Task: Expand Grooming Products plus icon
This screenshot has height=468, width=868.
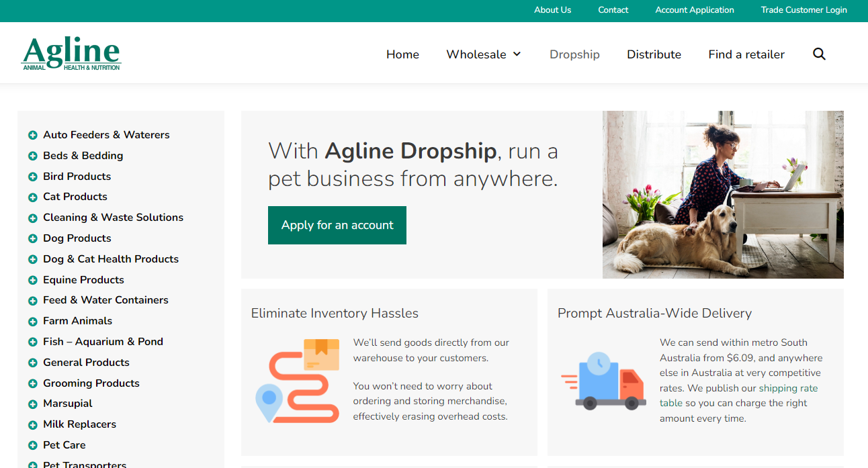Action: point(32,384)
